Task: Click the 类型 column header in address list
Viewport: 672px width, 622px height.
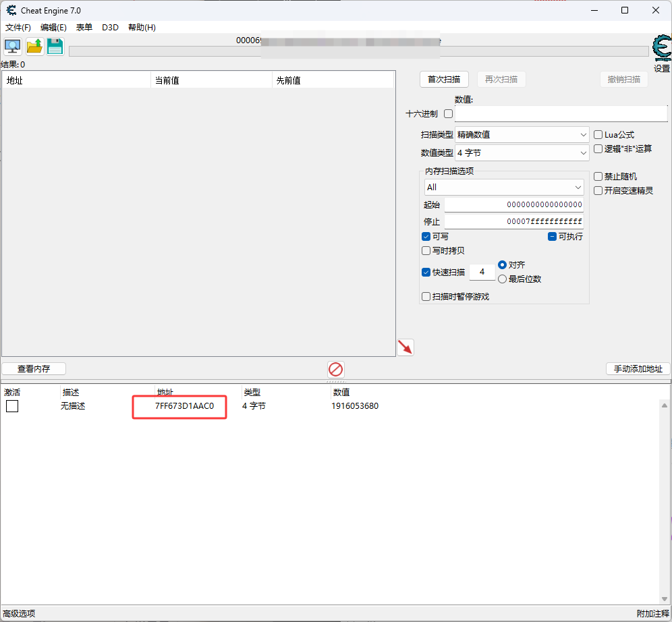Action: [x=252, y=393]
